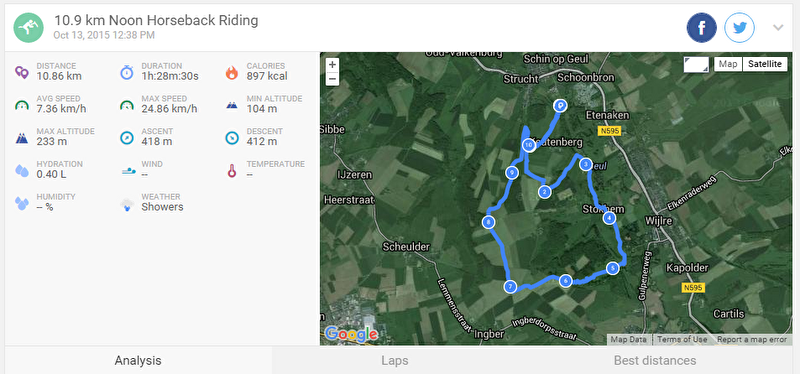
Task: Toggle the map fullscreen box control
Action: click(696, 64)
